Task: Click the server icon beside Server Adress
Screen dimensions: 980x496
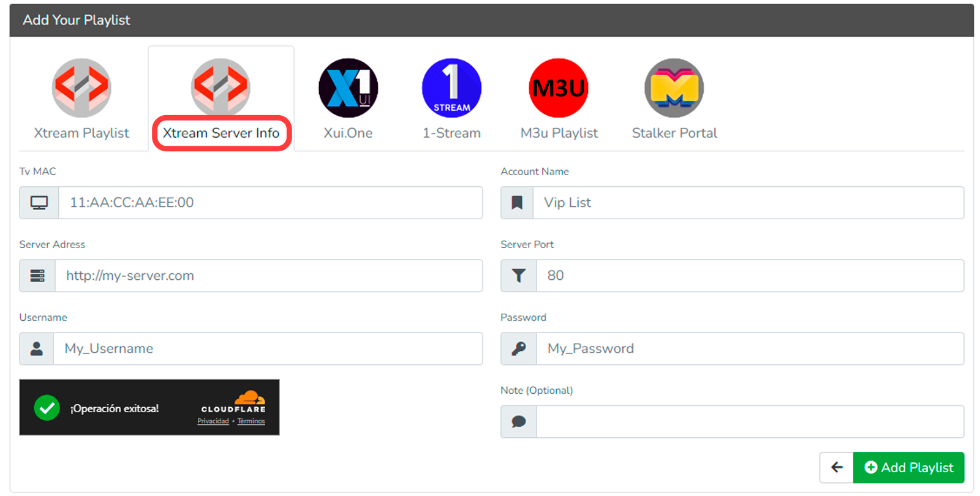Action: tap(37, 276)
